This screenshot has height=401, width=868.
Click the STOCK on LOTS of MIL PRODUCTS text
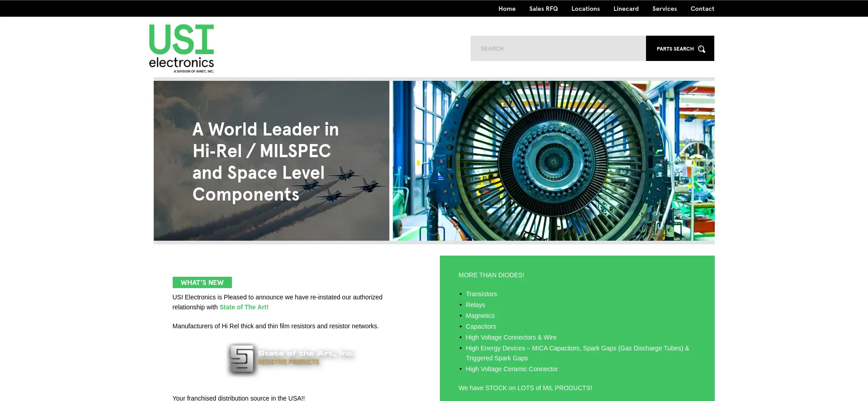click(x=525, y=388)
